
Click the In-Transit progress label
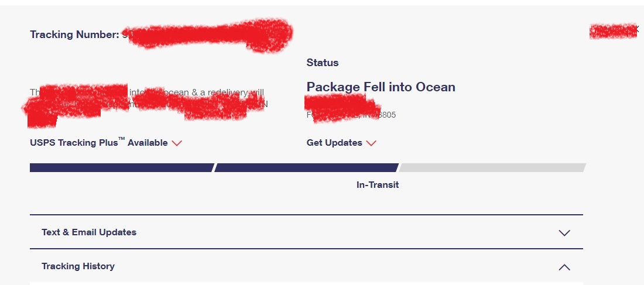pos(378,185)
